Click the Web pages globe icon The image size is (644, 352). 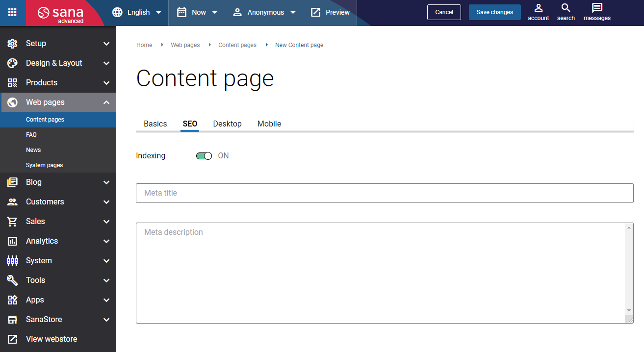(12, 102)
